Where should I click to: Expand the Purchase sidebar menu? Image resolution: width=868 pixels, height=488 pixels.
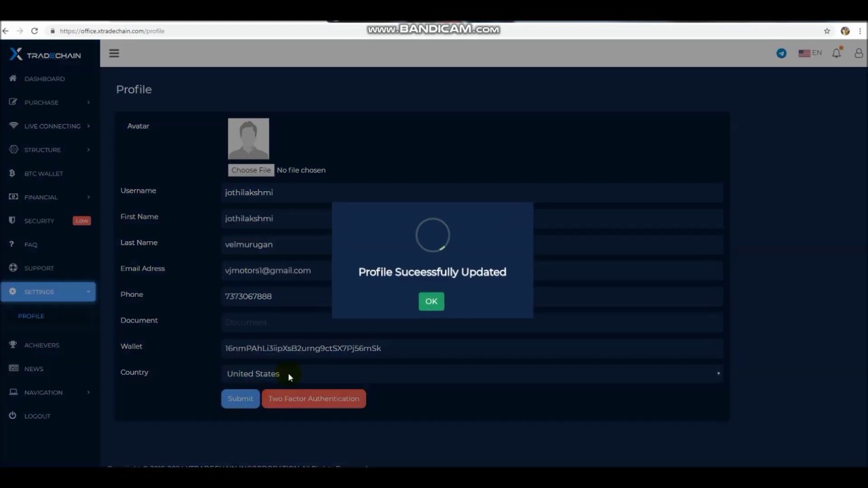[x=49, y=102]
